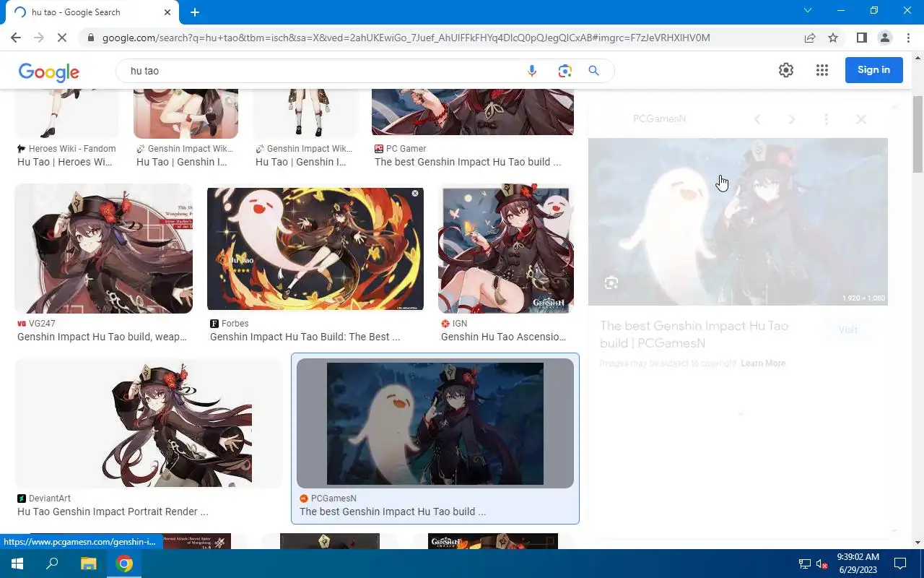Click the magnifier search button

tap(594, 71)
